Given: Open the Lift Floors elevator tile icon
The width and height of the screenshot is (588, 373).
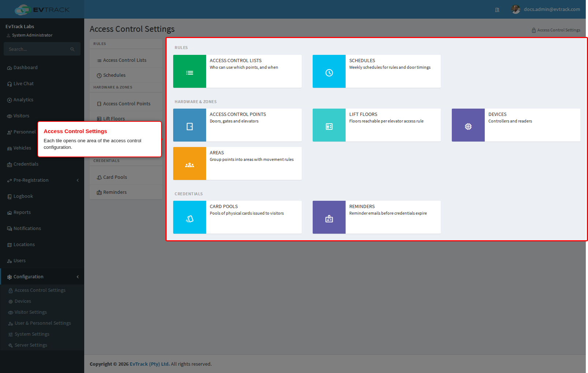Looking at the screenshot, I should point(329,125).
